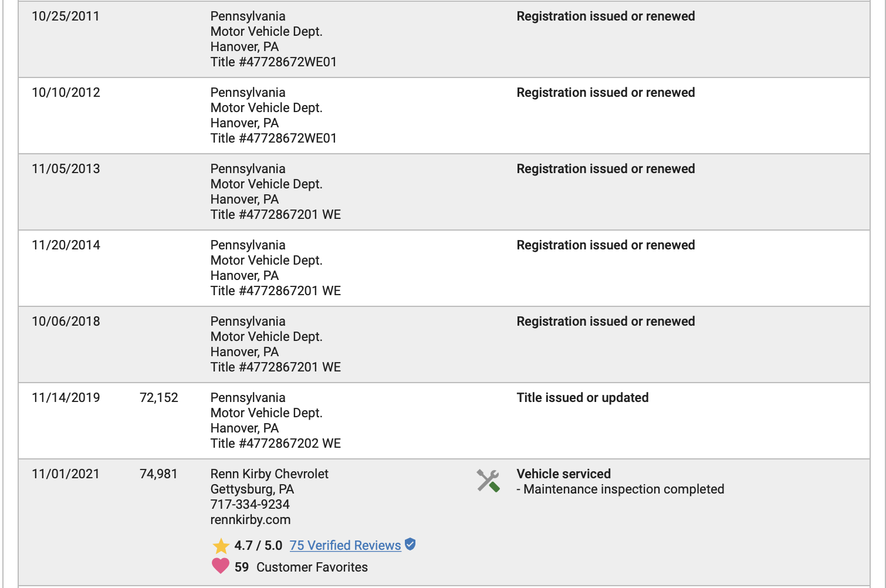
Task: Click the Title issued or updated text
Action: point(582,398)
